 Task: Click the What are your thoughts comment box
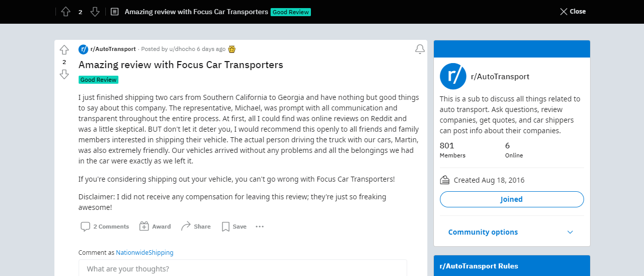(x=242, y=268)
